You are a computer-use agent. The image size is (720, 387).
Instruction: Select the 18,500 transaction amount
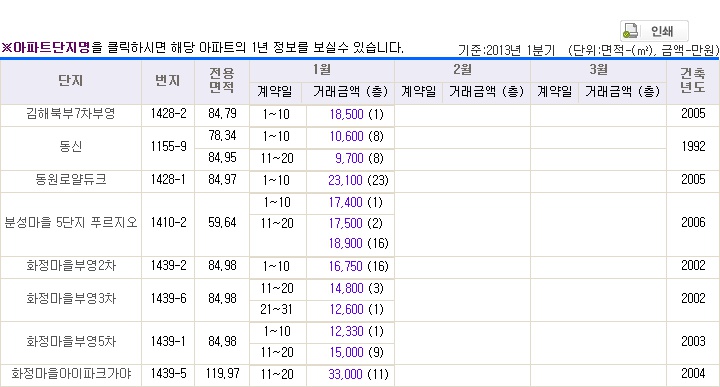click(346, 114)
